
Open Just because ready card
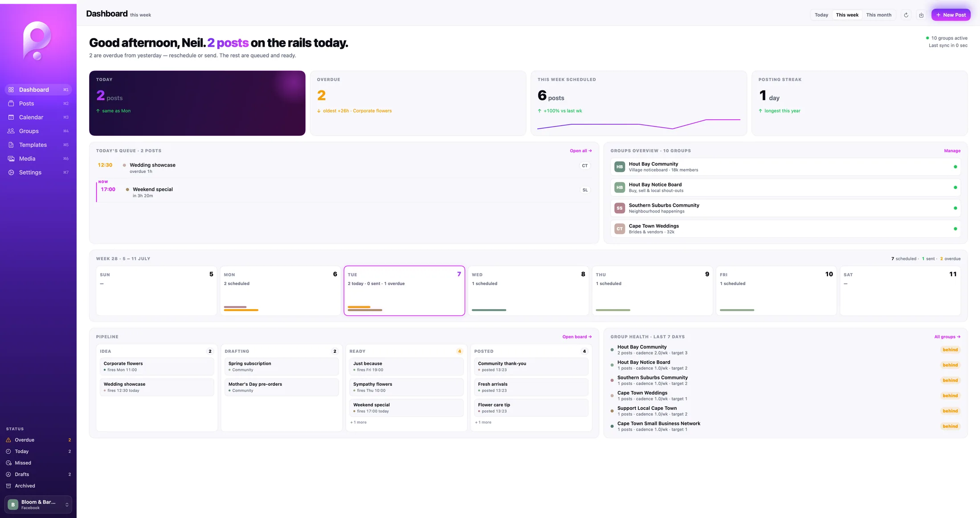(406, 367)
